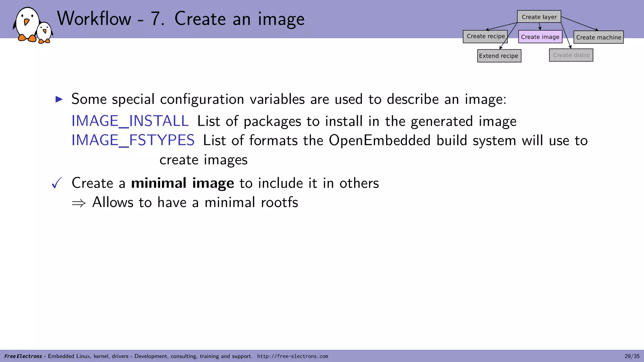Open the http://free-electrons.com link
Viewport: 644px width, 362px height.
coord(292,356)
